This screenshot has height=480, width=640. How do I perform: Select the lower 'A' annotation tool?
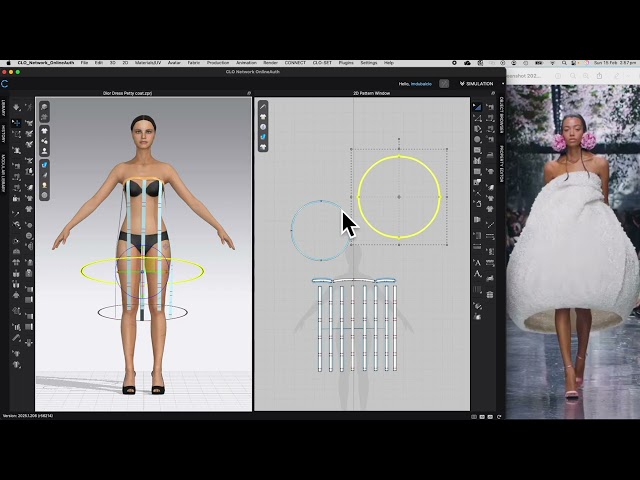pos(477,274)
